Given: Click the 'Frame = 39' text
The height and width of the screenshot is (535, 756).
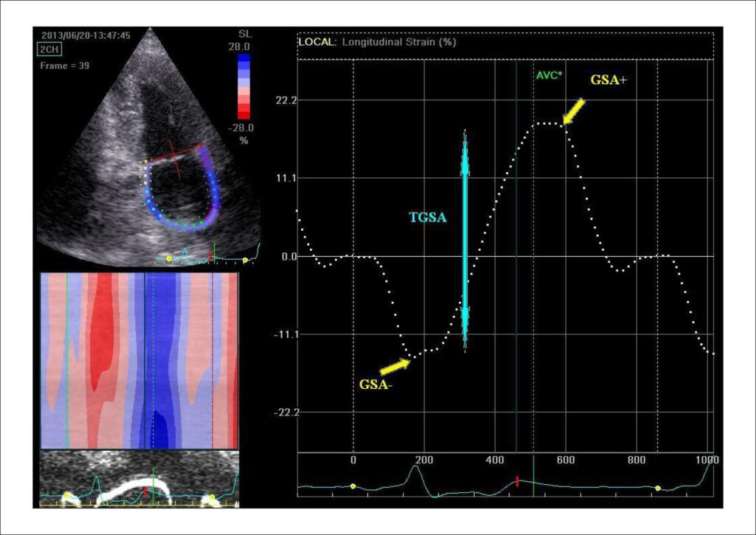Looking at the screenshot, I should pyautogui.click(x=65, y=66).
